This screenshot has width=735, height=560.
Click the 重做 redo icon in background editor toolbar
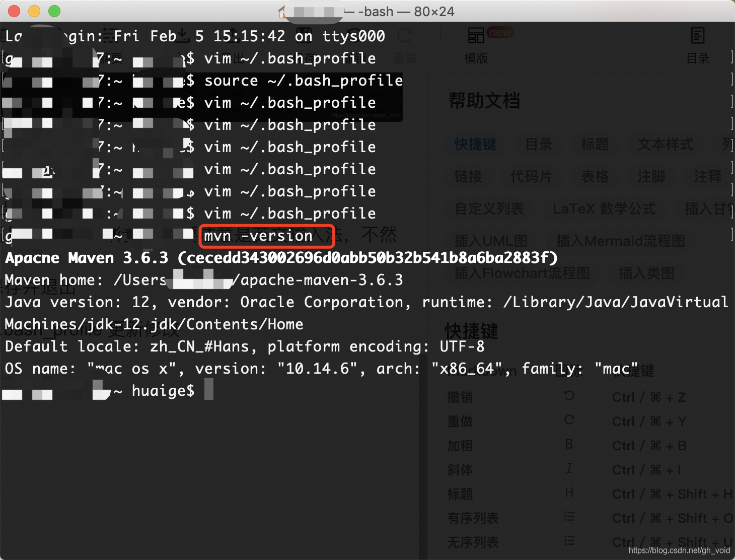pos(405,35)
